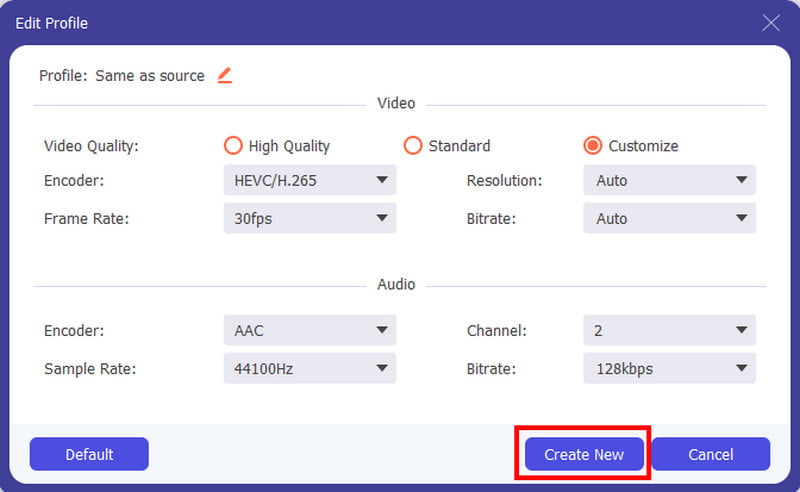Screen dimensions: 800x492
Task: Click the Create New button
Action: pos(584,454)
